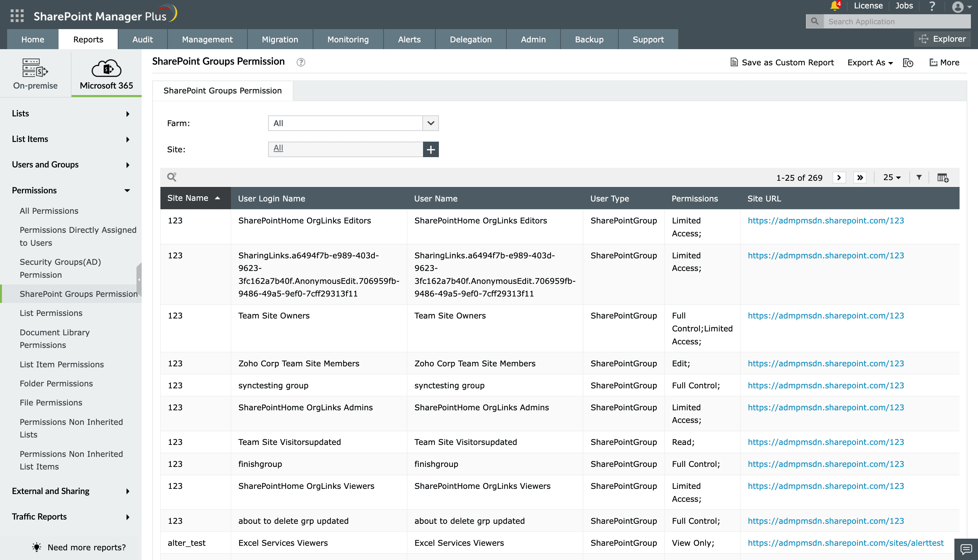The width and height of the screenshot is (978, 560).
Task: Open File Permissions report
Action: click(51, 402)
